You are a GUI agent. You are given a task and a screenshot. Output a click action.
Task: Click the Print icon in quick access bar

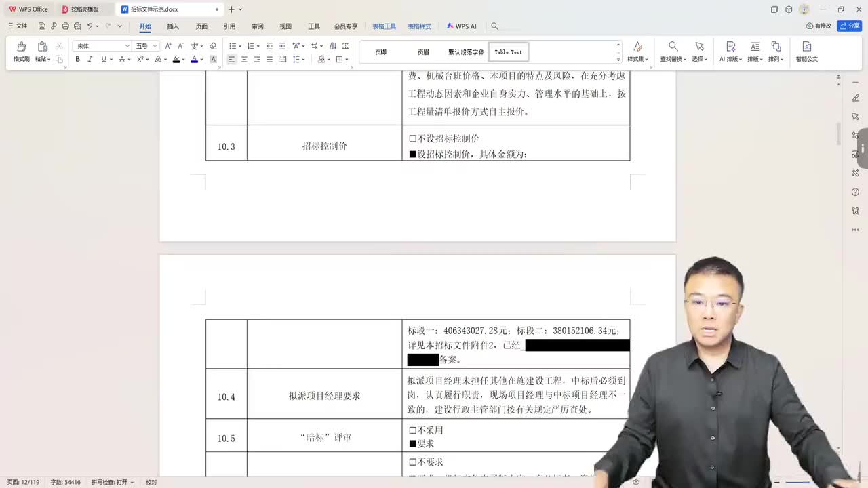click(65, 26)
